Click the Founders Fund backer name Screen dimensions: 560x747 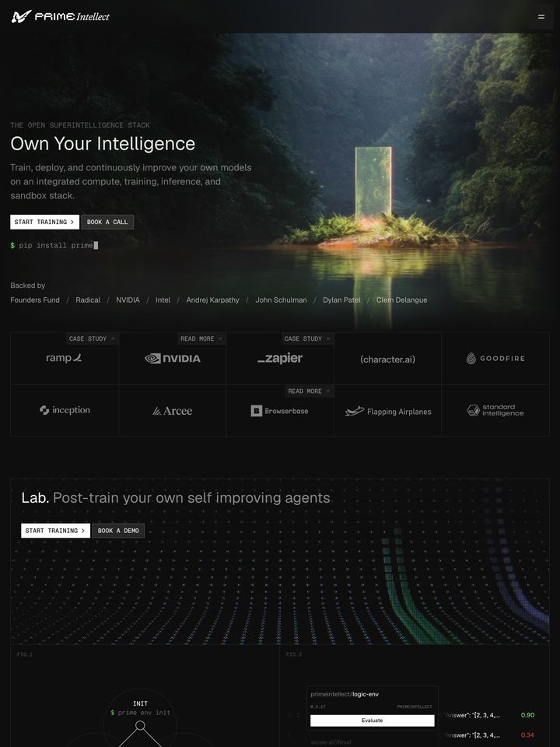35,300
